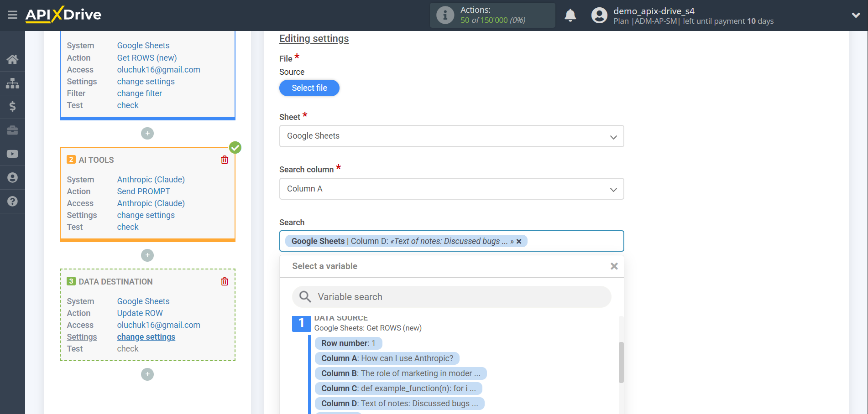Select the Column B variable
This screenshot has height=414, width=868.
[401, 373]
